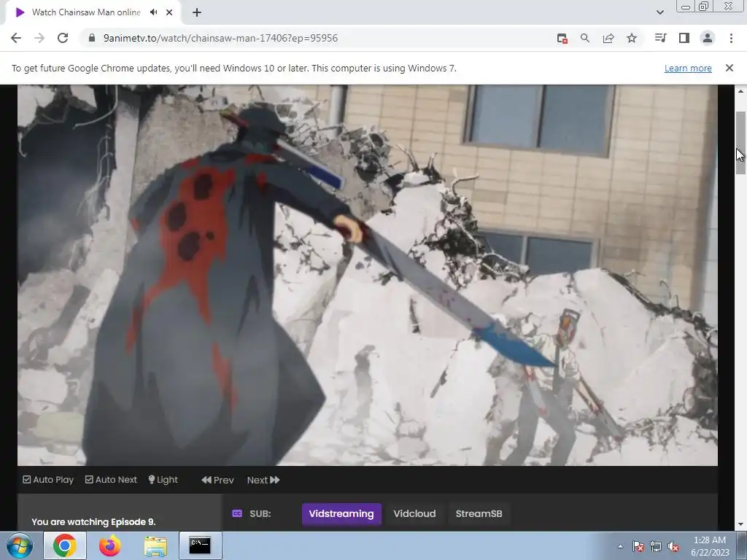
Task: Click the page scrollbar thumb
Action: pyautogui.click(x=740, y=143)
